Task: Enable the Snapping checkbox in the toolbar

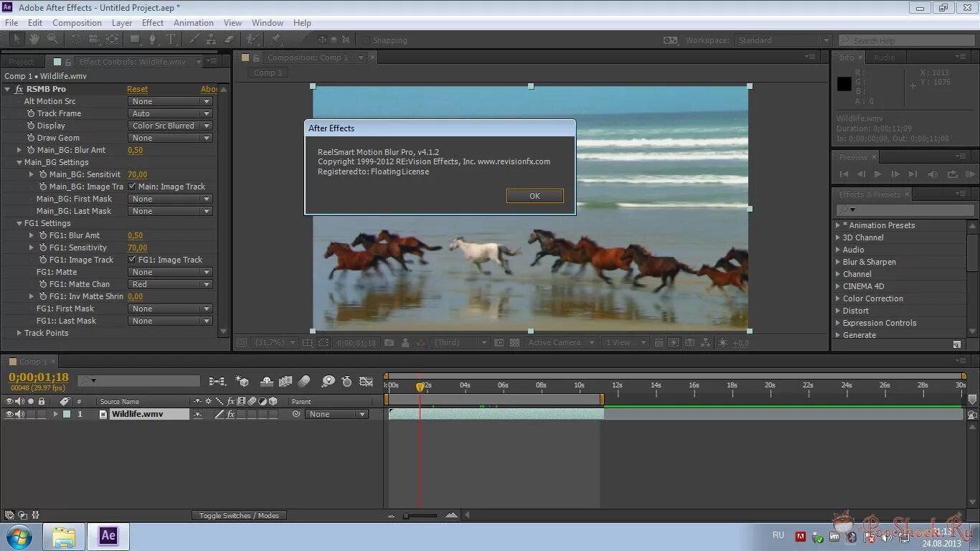Action: [x=367, y=39]
